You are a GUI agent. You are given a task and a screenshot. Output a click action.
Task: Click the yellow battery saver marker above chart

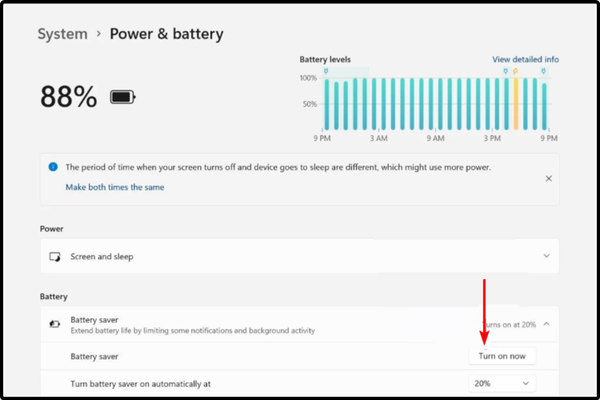(x=515, y=72)
